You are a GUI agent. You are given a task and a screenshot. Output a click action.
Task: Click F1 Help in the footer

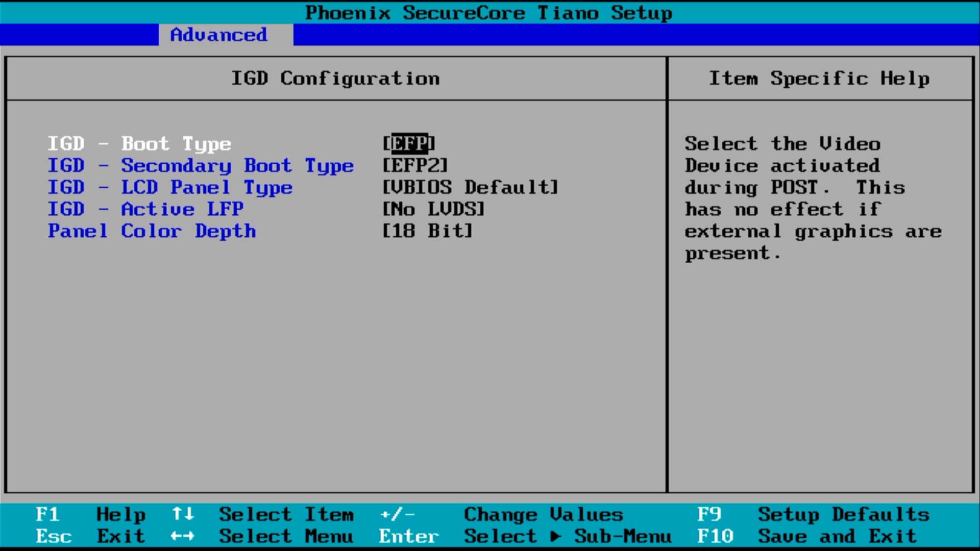pos(91,514)
